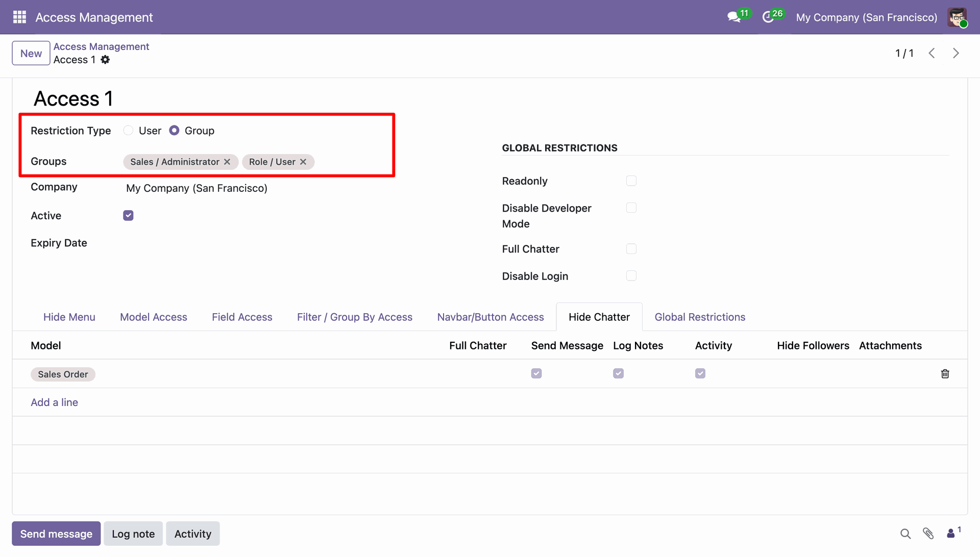This screenshot has width=980, height=557.
Task: Click the paperclip attachments icon
Action: coord(928,534)
